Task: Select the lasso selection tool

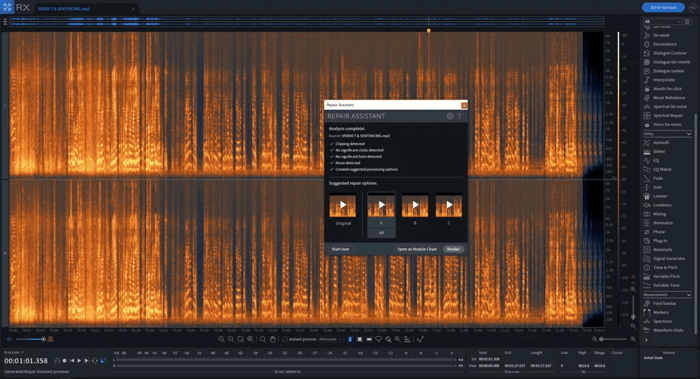Action: coord(379,339)
